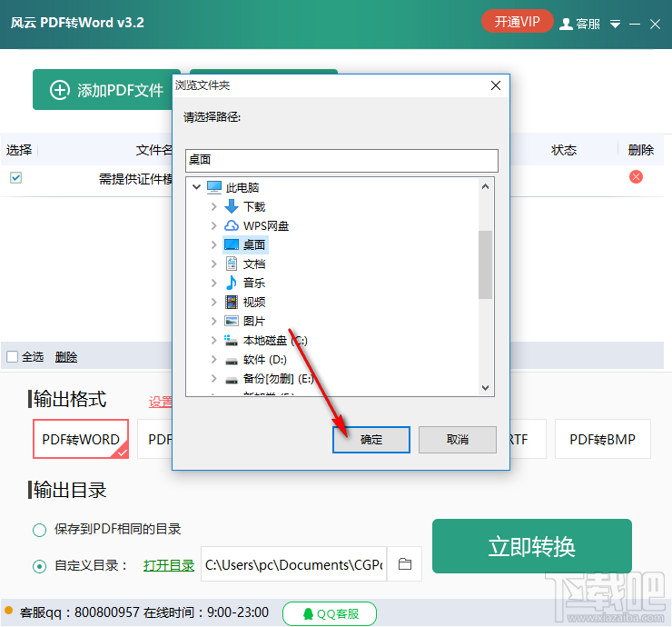Select the 下载 download arrow icon
This screenshot has width=672, height=627.
pos(232,206)
